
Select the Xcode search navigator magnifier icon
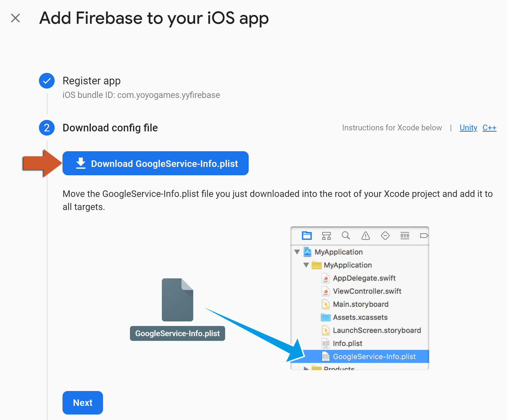tap(346, 236)
